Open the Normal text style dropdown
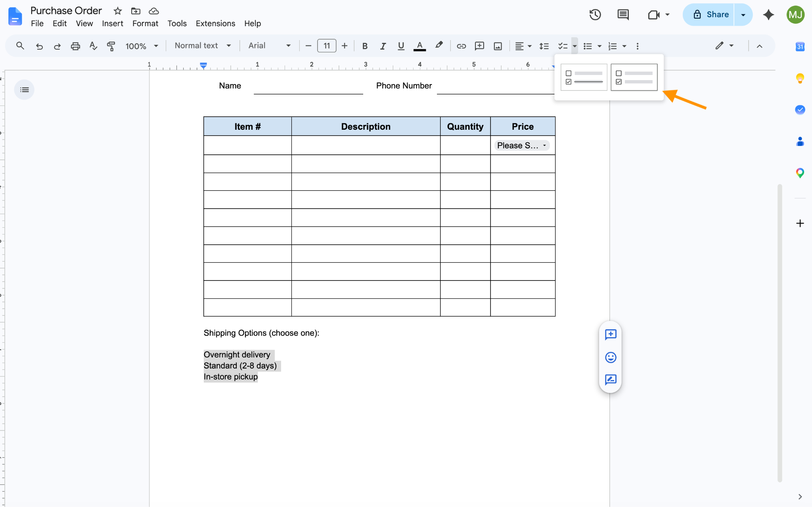The height and width of the screenshot is (507, 812). (203, 46)
